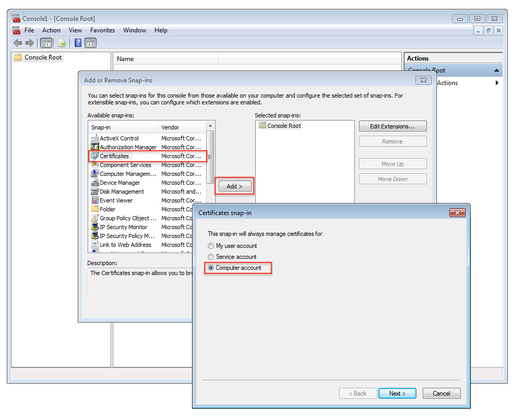Image resolution: width=512 pixels, height=417 pixels.
Task: Click the Move Up button
Action: pyautogui.click(x=393, y=164)
